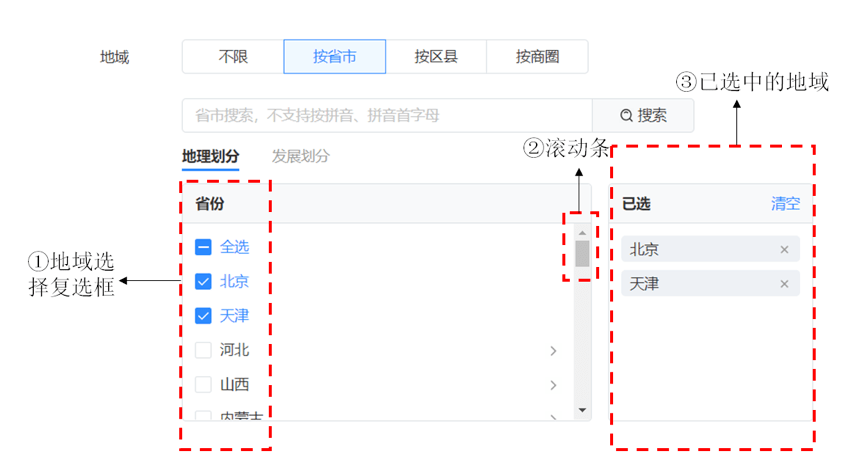
Task: Check the 山西 checkbox
Action: point(203,384)
